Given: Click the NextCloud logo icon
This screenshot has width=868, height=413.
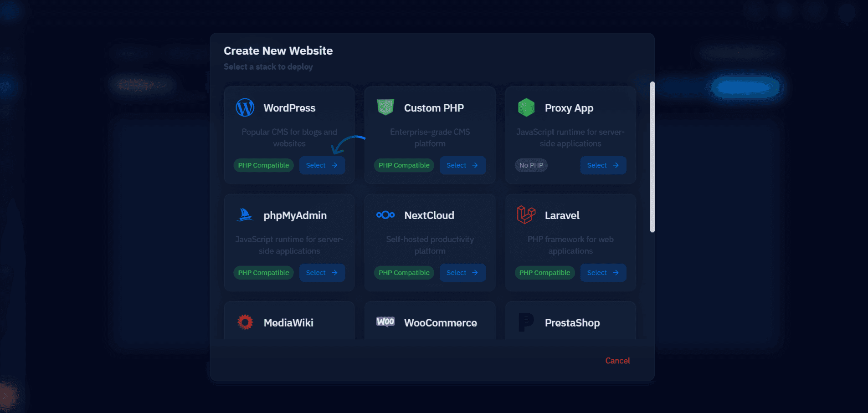Looking at the screenshot, I should 385,215.
